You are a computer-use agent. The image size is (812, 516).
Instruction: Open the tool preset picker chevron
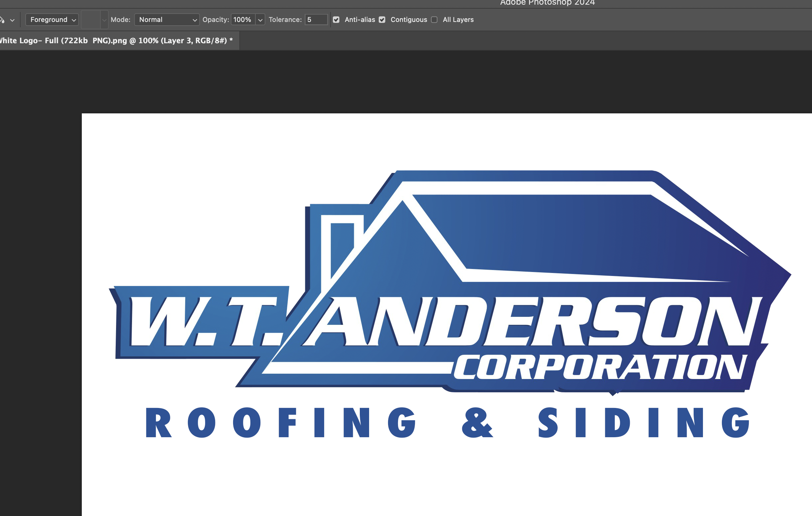[12, 20]
